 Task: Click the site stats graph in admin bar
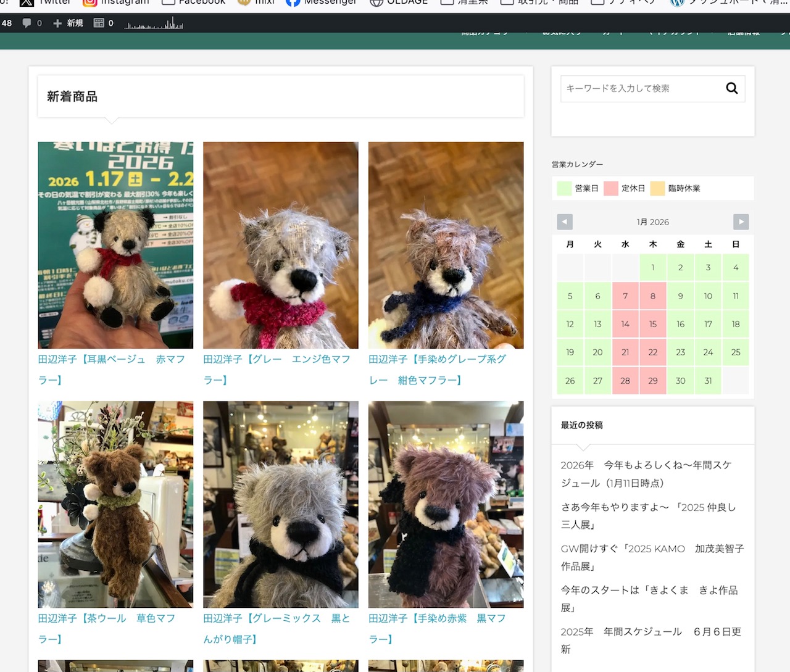[153, 24]
